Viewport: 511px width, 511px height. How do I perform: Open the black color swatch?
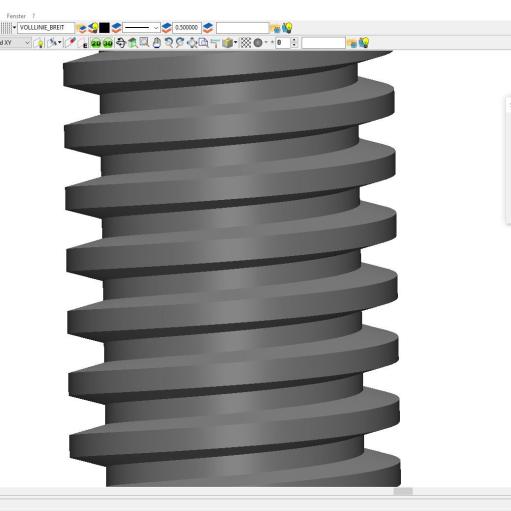point(104,28)
